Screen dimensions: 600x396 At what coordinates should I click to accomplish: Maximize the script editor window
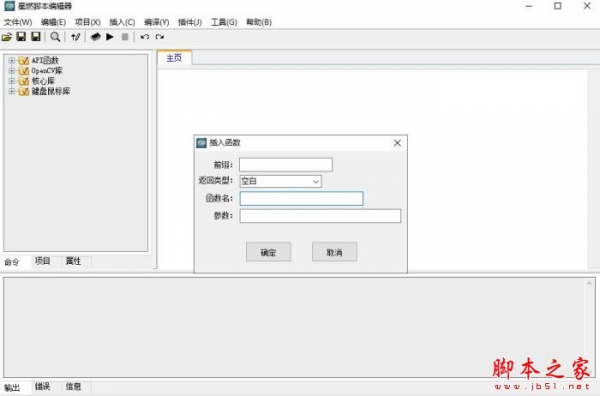click(558, 6)
